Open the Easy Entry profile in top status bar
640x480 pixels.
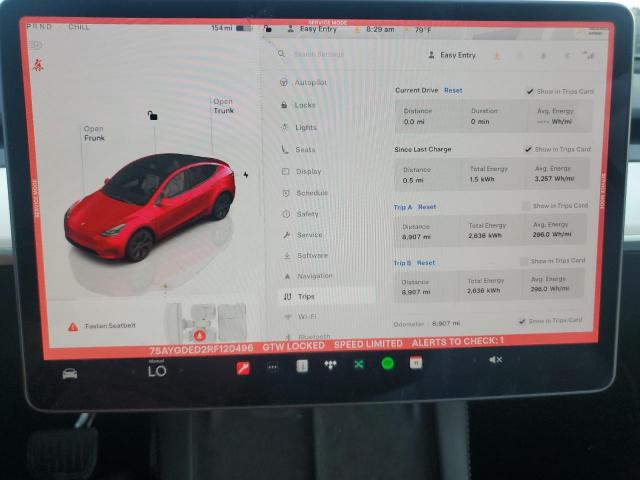[312, 29]
